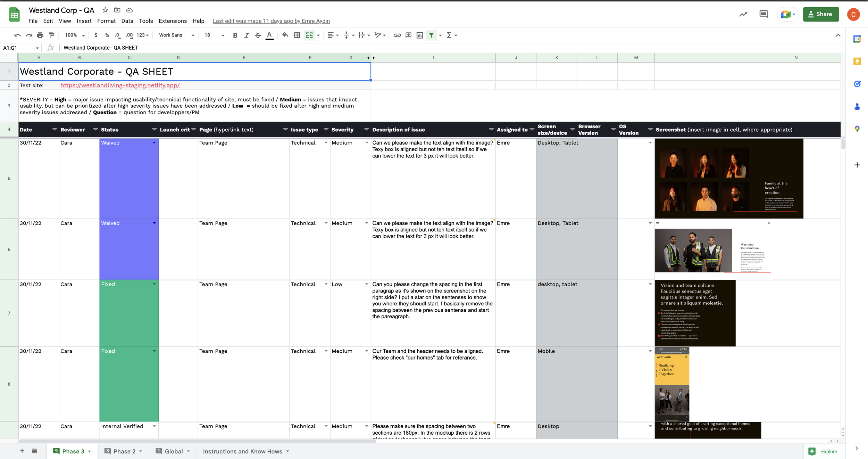
Task: Open the Extensions menu
Action: pyautogui.click(x=173, y=21)
